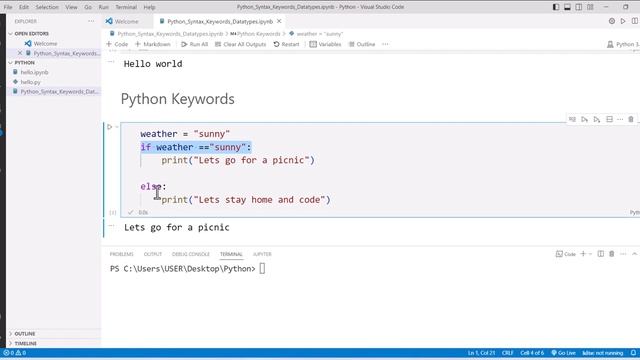Maximize panel with chevron up icon
Image resolution: width=640 pixels, height=360 pixels.
(635, 254)
